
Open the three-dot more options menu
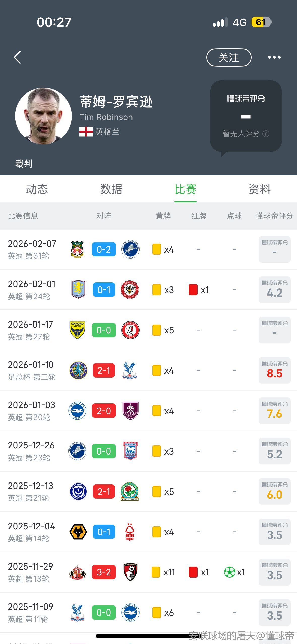click(274, 57)
